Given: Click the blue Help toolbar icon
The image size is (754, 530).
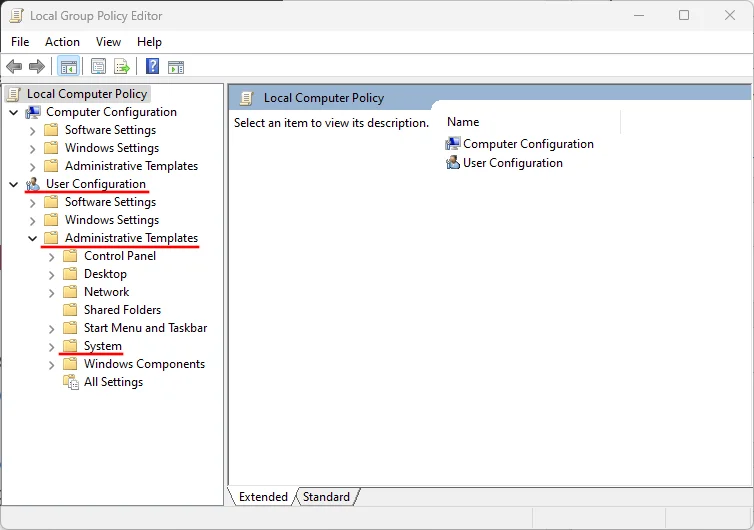Looking at the screenshot, I should point(152,67).
